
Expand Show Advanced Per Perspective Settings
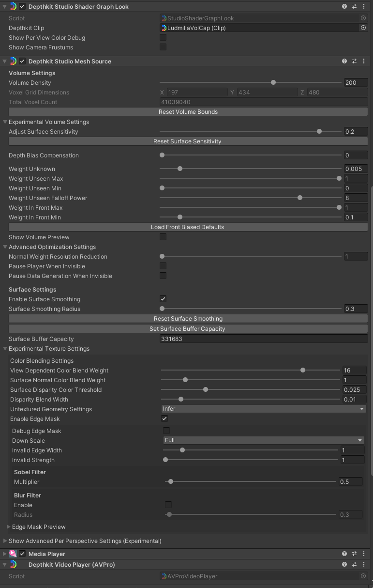pyautogui.click(x=5, y=541)
